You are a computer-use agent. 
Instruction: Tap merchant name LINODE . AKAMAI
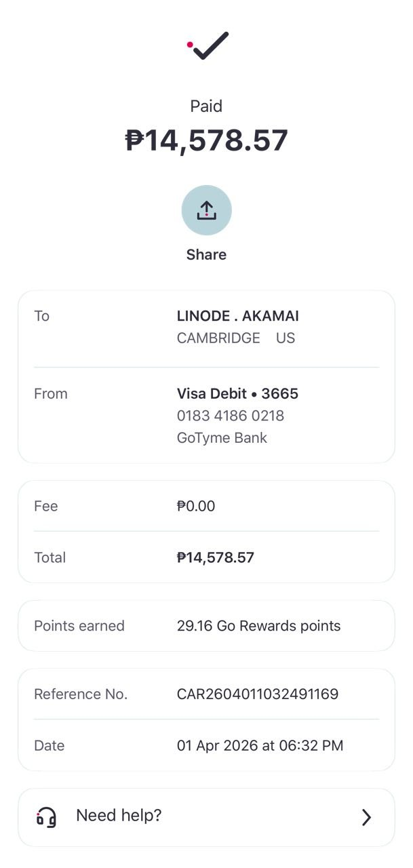[237, 316]
